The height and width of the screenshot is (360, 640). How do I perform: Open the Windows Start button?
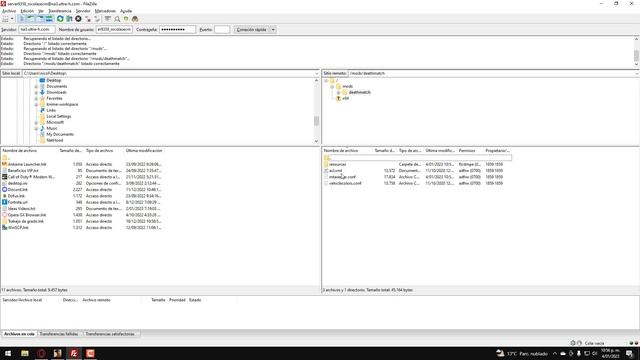tap(8, 353)
